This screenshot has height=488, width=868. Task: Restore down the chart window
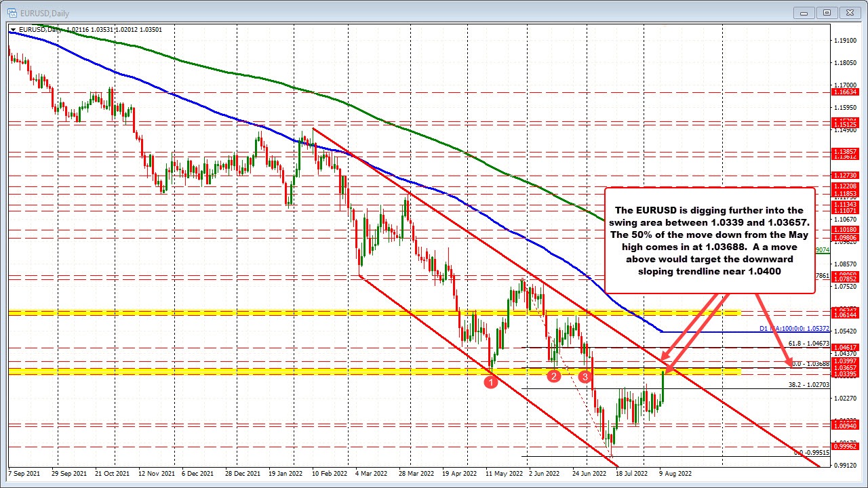pos(827,12)
